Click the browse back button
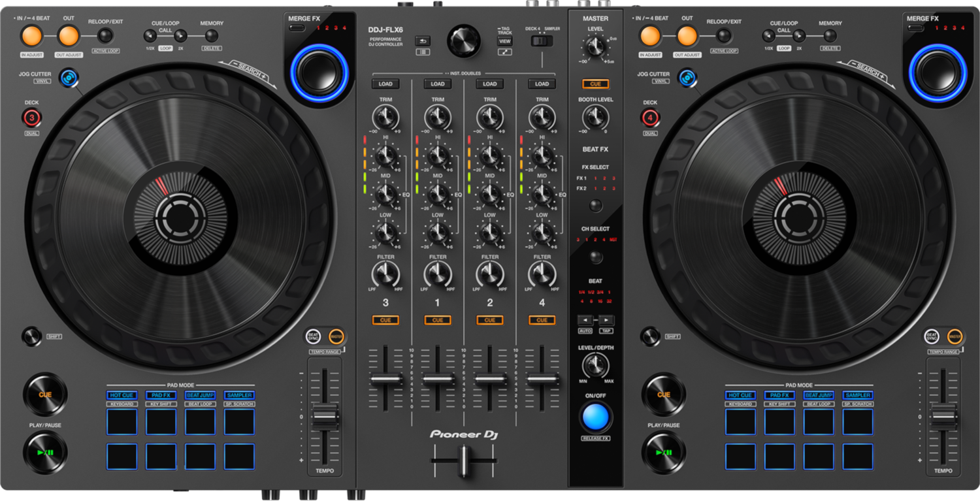 (x=423, y=40)
